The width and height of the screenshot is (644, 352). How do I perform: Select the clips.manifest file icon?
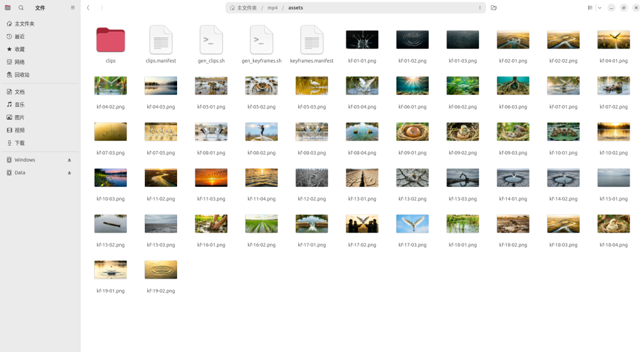[161, 40]
